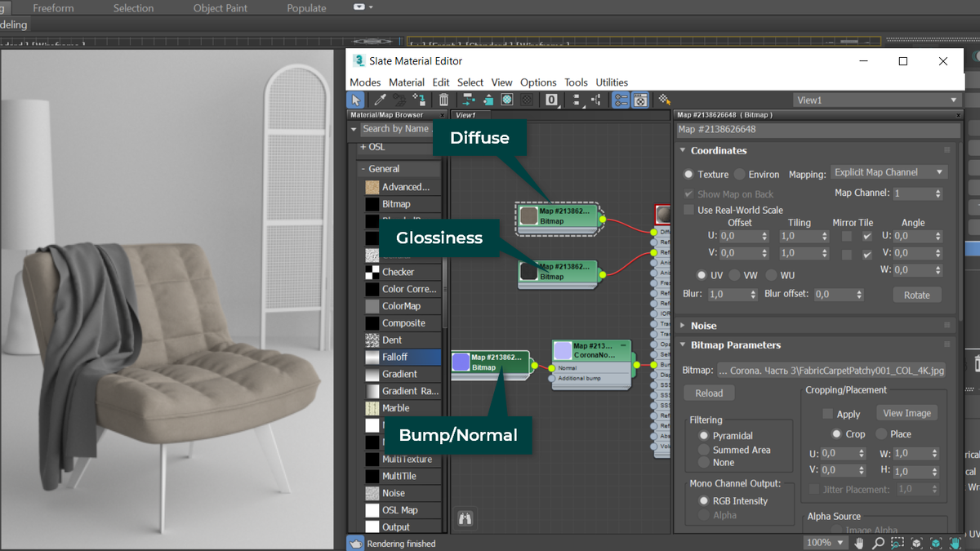Open the View1 navigator dropdown

click(877, 100)
